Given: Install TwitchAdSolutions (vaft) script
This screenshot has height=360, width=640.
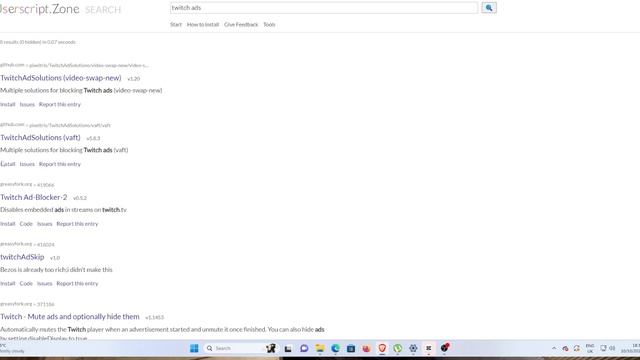Looking at the screenshot, I should coord(7,164).
